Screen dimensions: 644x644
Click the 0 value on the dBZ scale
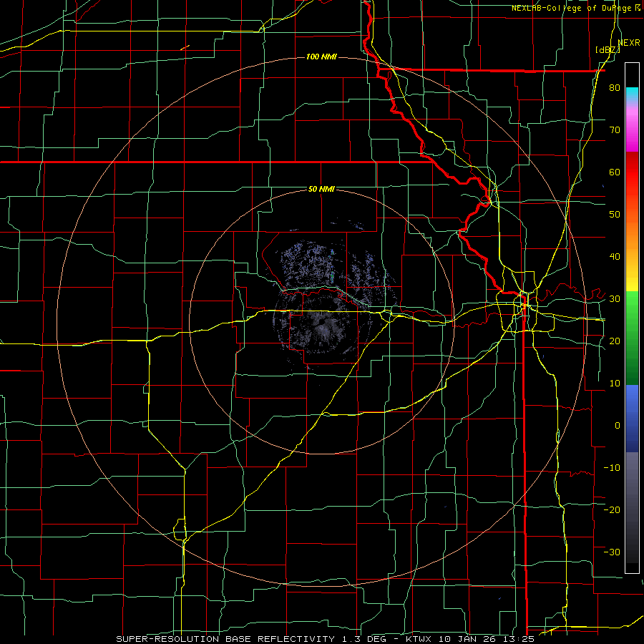click(x=618, y=426)
